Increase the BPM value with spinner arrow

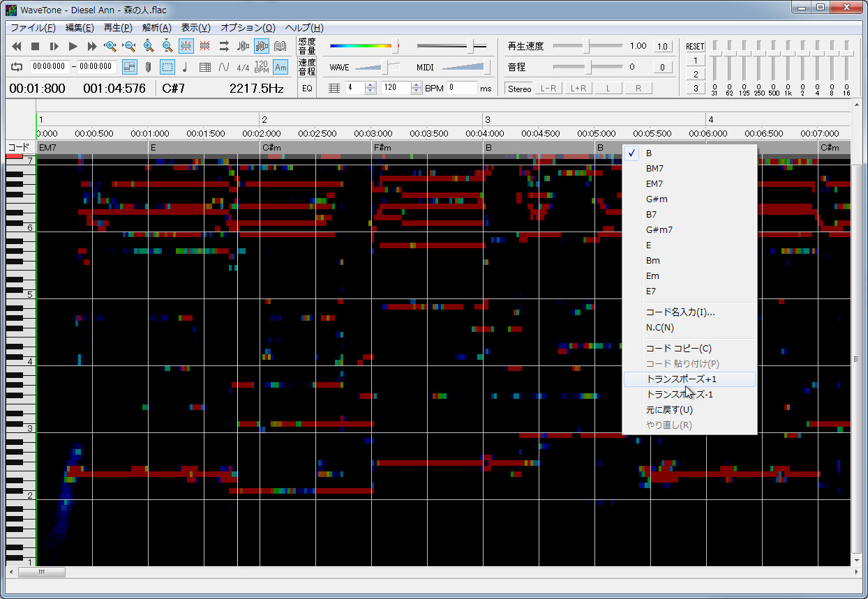point(417,85)
